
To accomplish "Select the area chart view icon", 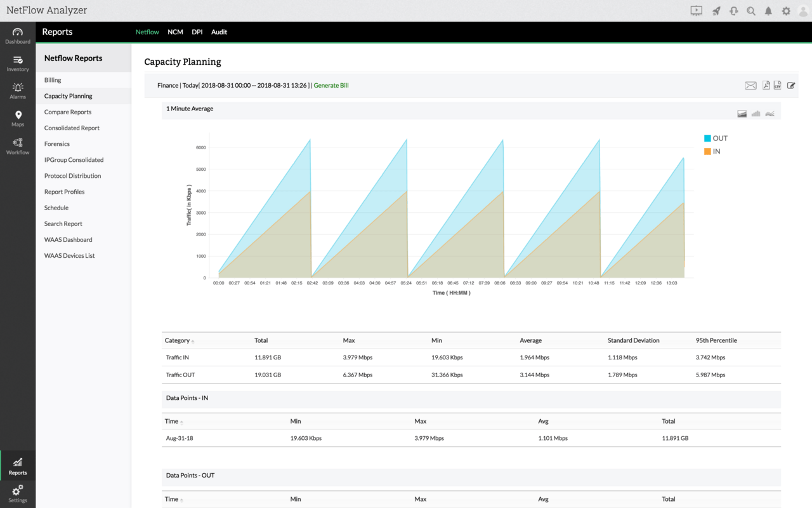I will point(742,114).
